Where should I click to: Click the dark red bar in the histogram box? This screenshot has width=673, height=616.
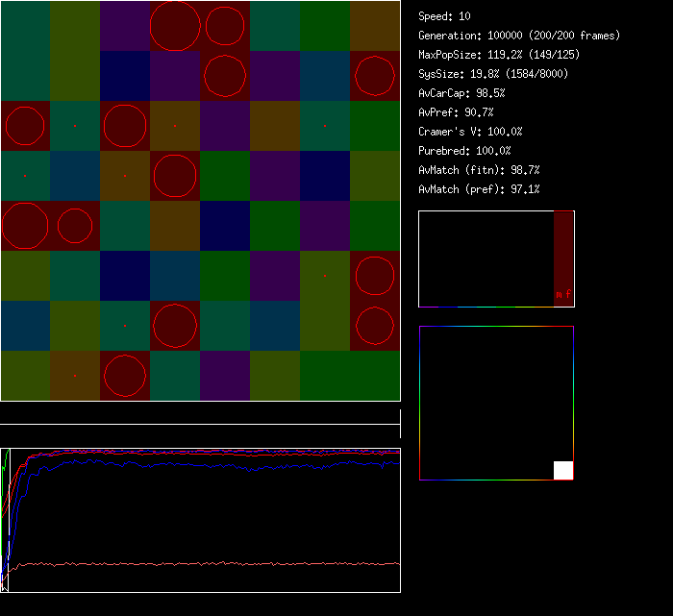[563, 250]
